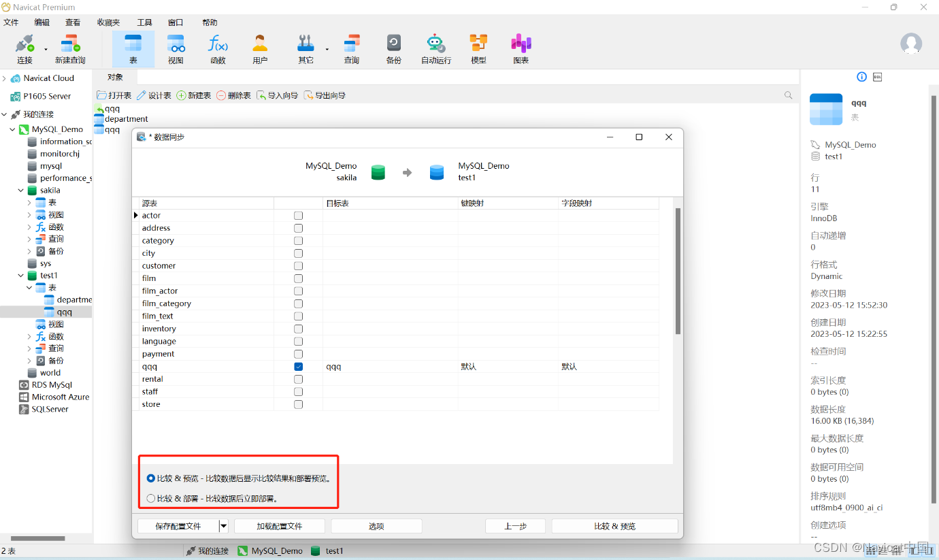Click the info icon in right panel
The image size is (939, 560).
tap(861, 77)
